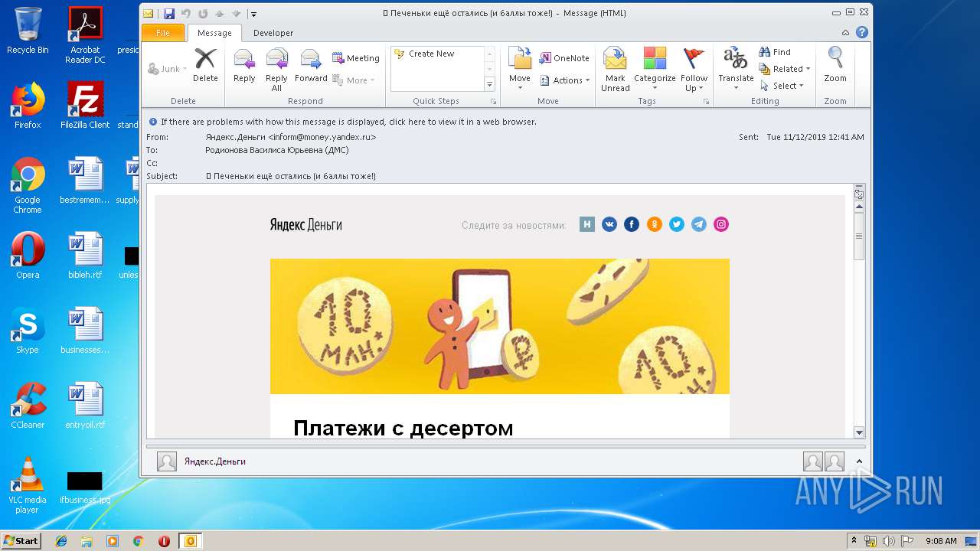Expand the Quick Steps gallery
This screenshot has height=551, width=980.
(490, 84)
